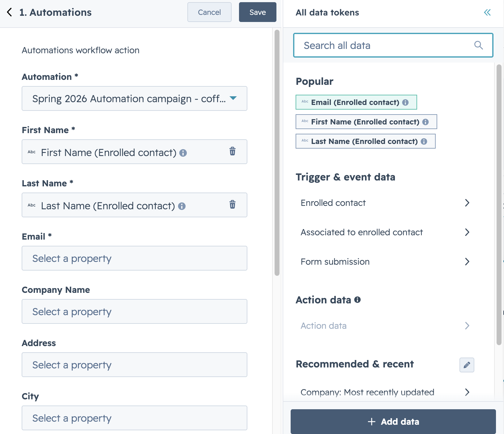Show info for Last Name field token

click(182, 206)
